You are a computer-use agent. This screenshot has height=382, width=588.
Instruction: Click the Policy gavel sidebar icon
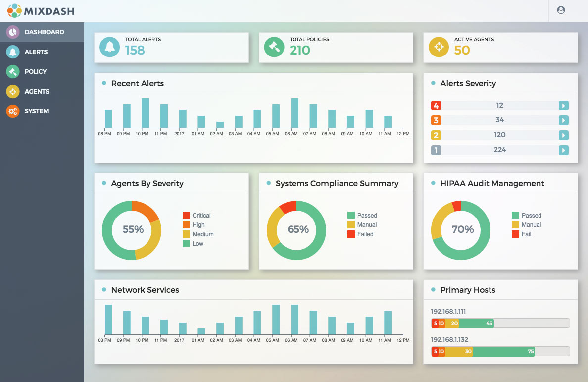click(13, 72)
